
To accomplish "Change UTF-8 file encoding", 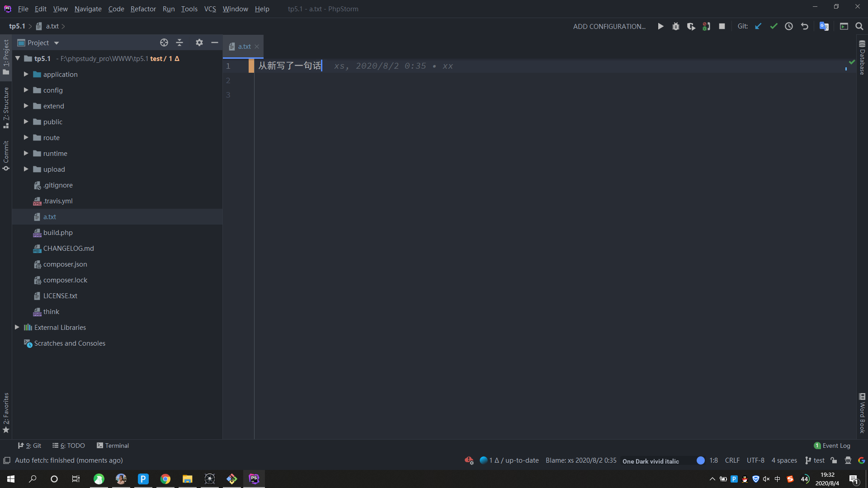I will [x=755, y=460].
